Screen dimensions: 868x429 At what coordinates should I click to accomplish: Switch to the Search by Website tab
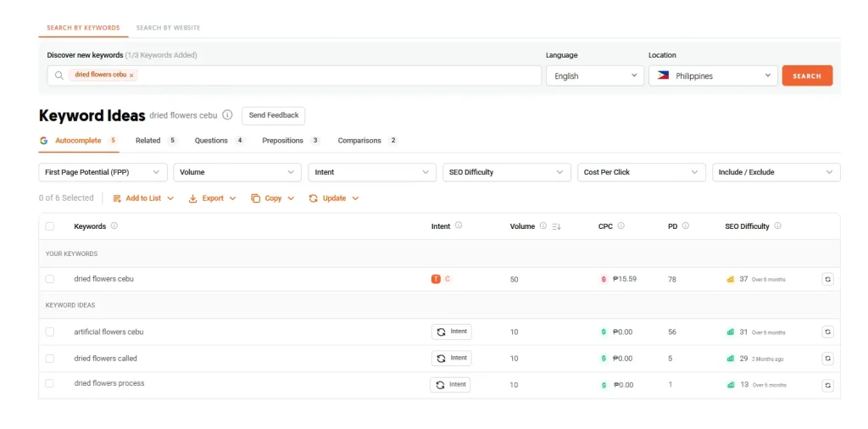[169, 28]
